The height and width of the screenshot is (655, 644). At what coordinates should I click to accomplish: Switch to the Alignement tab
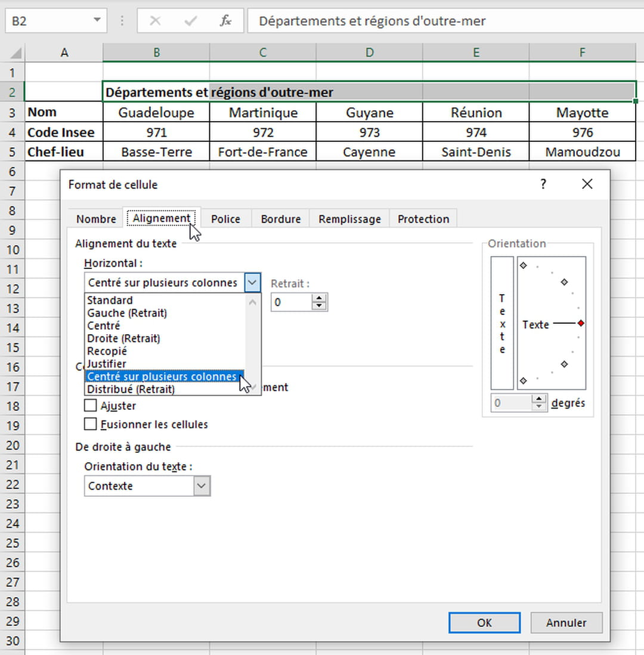[161, 218]
